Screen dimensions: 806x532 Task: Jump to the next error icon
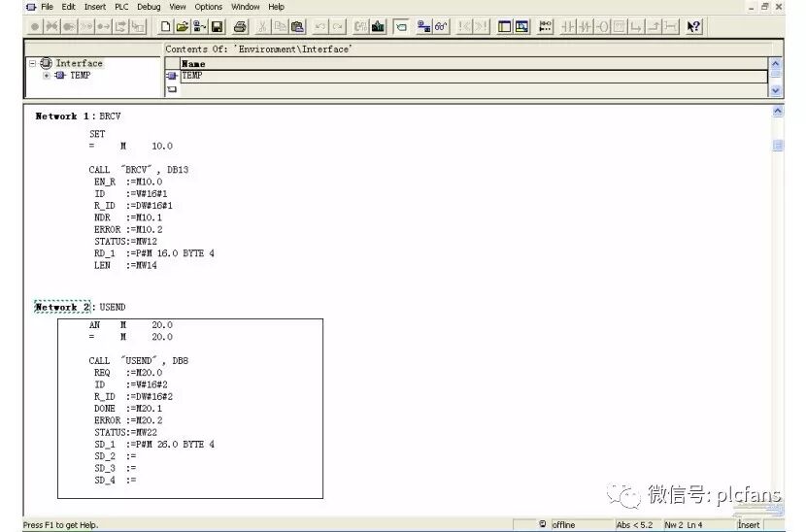pyautogui.click(x=482, y=26)
